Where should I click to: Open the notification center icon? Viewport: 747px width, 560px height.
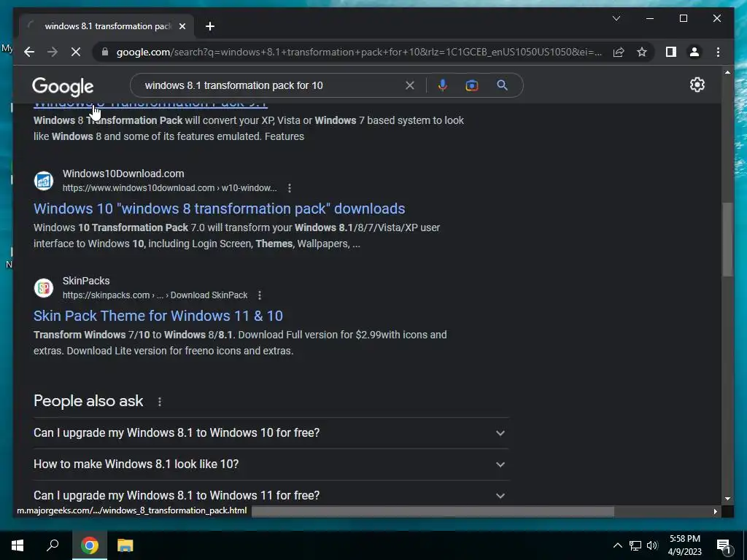pyautogui.click(x=724, y=545)
